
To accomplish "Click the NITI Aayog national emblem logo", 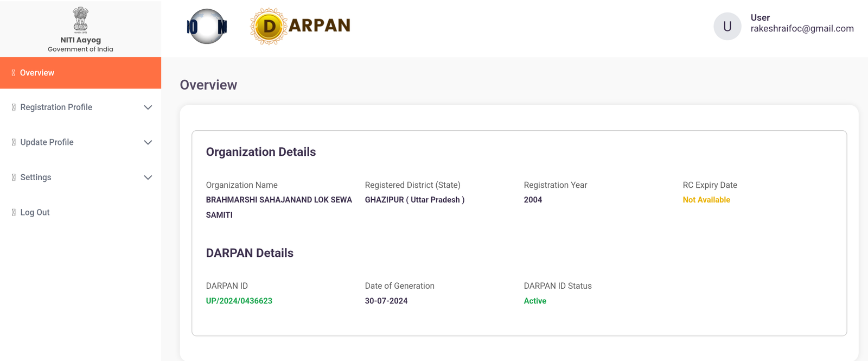I will pyautogui.click(x=80, y=20).
